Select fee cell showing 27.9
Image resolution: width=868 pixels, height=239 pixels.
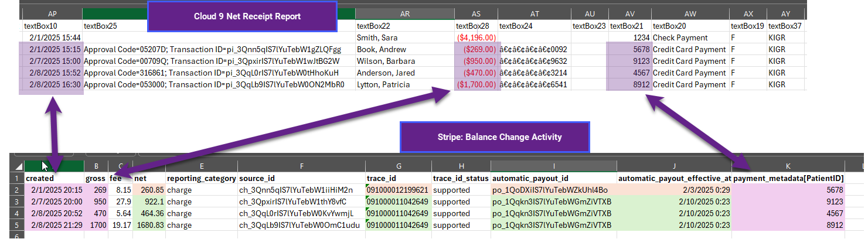pyautogui.click(x=120, y=202)
